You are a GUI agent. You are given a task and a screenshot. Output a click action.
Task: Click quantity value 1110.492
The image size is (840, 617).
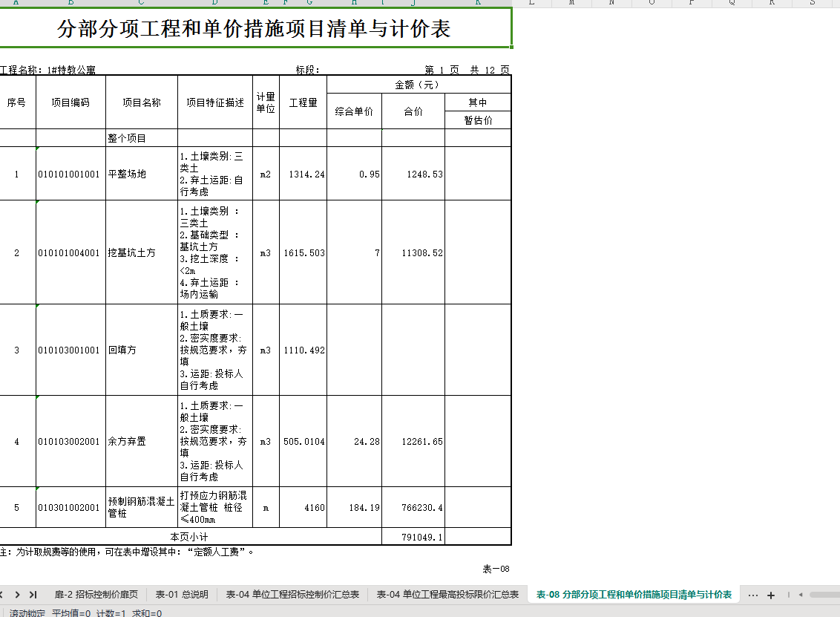303,350
